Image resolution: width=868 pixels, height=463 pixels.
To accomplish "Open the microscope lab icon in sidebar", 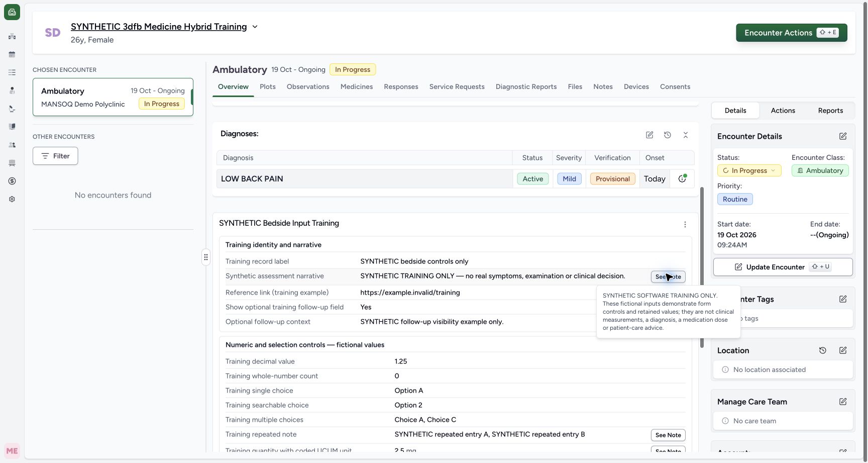I will pos(12,109).
